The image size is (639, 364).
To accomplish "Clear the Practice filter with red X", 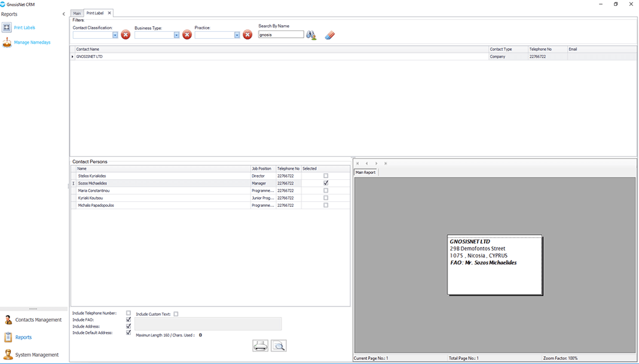I will point(247,35).
